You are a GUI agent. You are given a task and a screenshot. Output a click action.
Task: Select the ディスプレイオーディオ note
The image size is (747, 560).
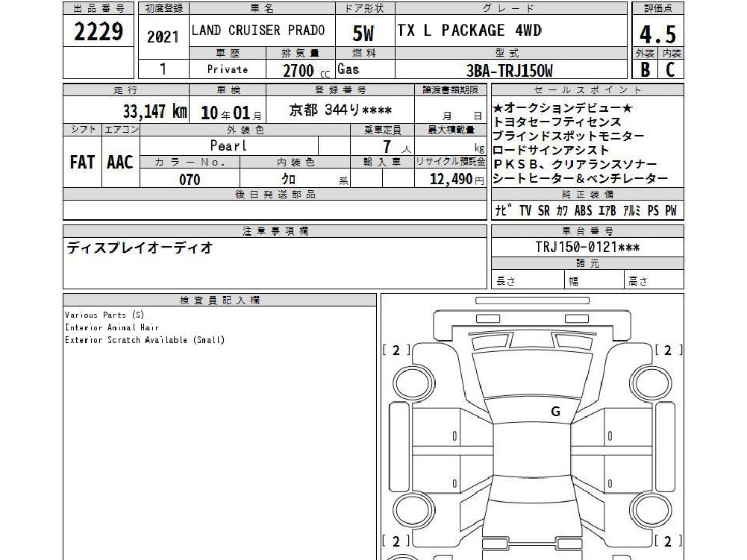(139, 248)
